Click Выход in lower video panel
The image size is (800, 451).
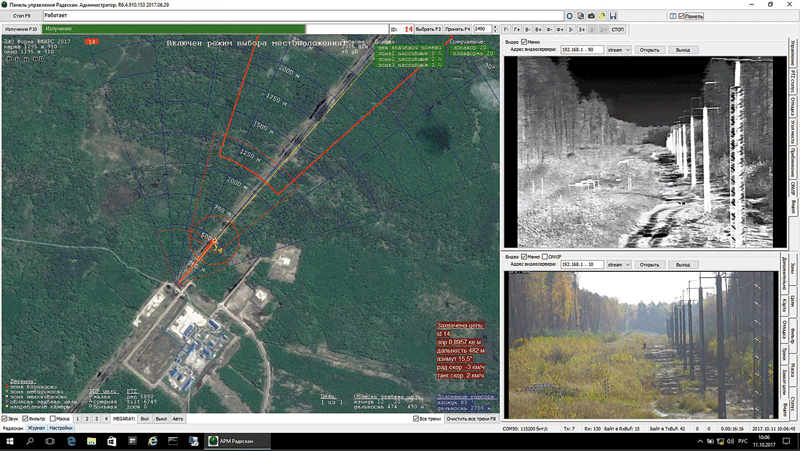pos(683,265)
